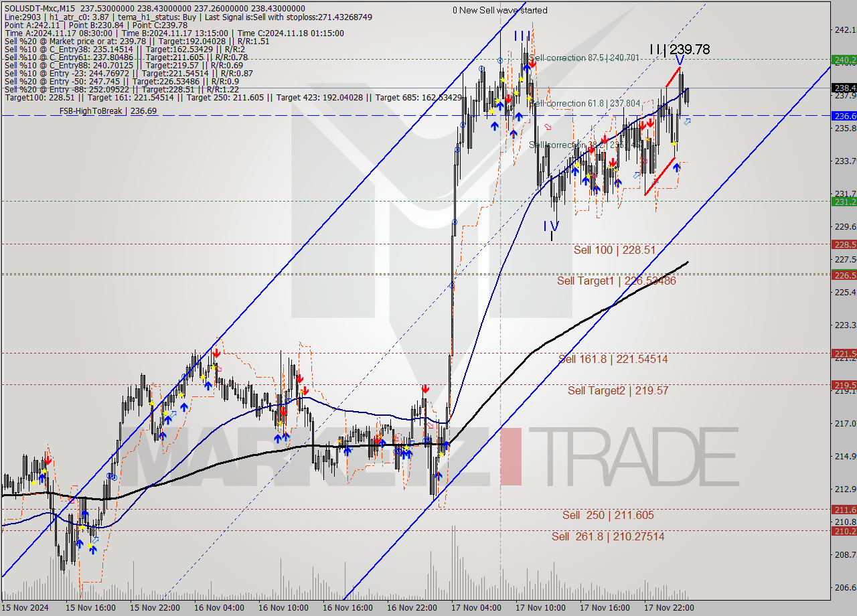Click the green 231.2 price axis tag
Viewport: 857px width, 616px height.
[844, 202]
